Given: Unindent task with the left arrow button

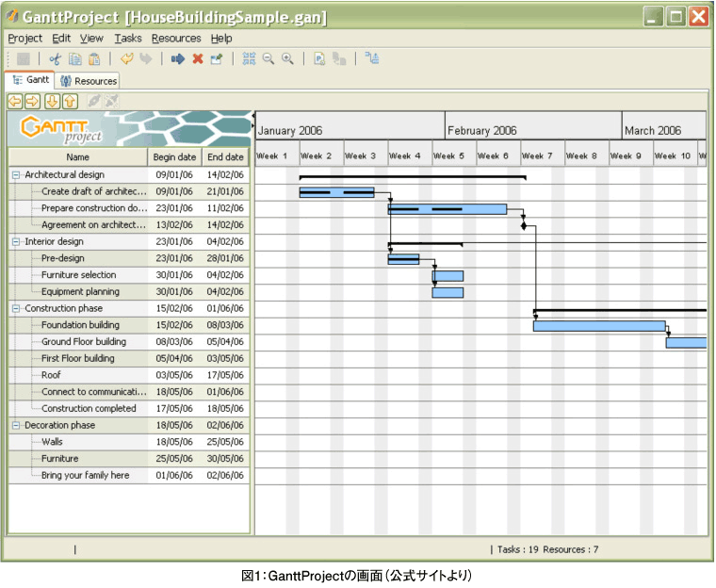Looking at the screenshot, I should point(15,101).
